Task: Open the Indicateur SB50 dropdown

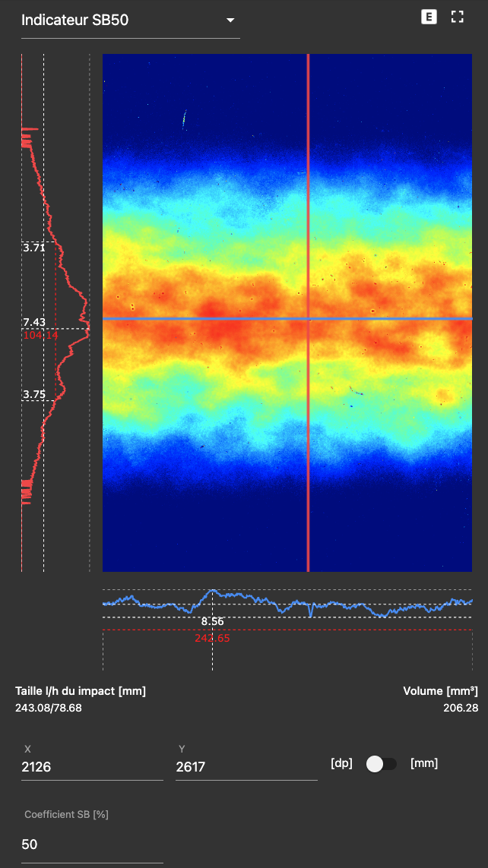Action: coord(122,21)
